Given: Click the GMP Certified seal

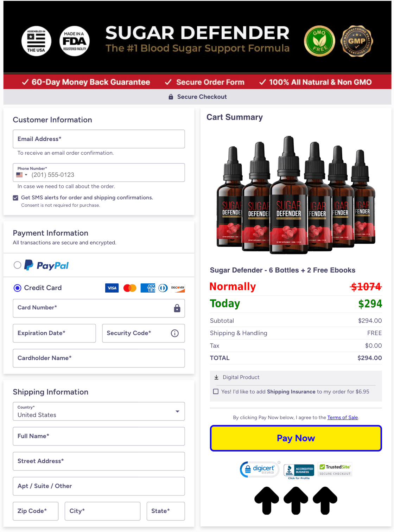Looking at the screenshot, I should (x=357, y=41).
